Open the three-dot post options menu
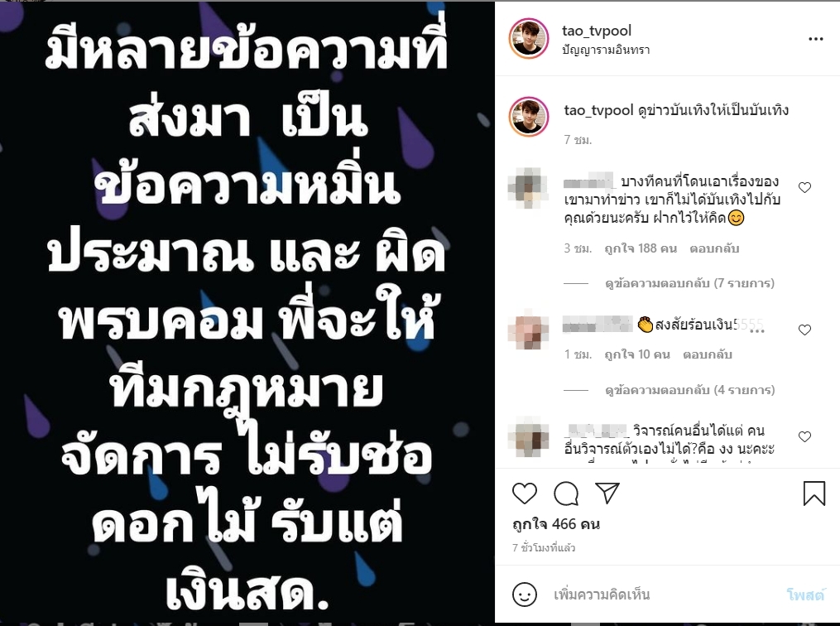 tap(815, 39)
